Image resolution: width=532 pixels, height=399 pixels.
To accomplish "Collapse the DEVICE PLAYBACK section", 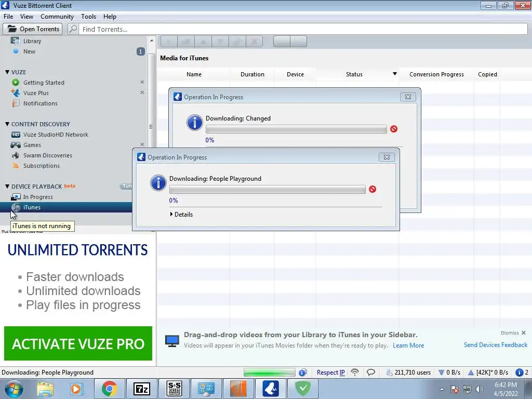I will tap(7, 187).
